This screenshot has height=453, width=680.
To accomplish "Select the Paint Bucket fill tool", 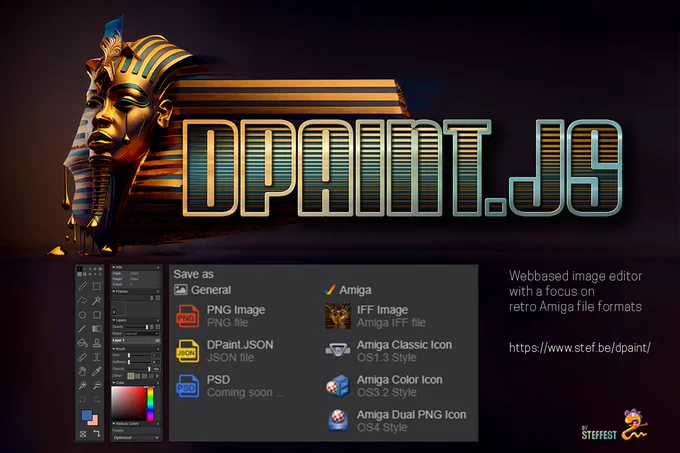I will [82, 343].
